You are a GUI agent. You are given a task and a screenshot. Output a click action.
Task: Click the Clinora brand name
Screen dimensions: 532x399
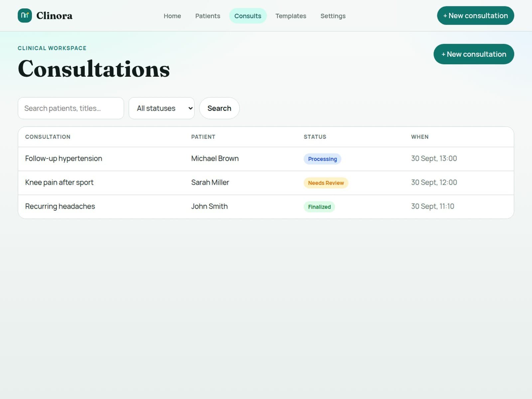(x=54, y=16)
